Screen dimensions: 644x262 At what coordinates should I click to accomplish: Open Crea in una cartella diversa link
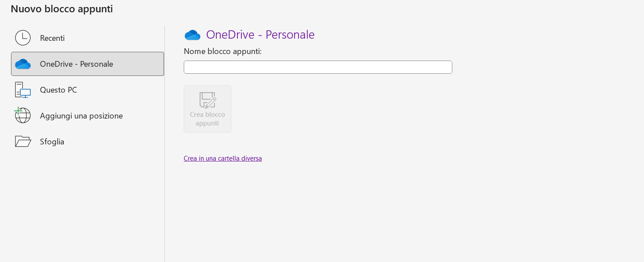click(223, 158)
